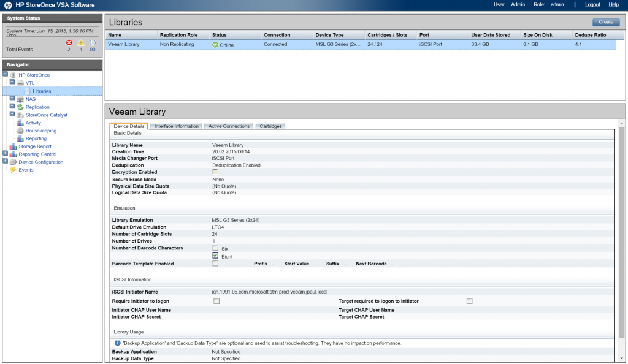This screenshot has width=628, height=364.
Task: Click the NAS node icon in Navigator
Action: [x=20, y=99]
